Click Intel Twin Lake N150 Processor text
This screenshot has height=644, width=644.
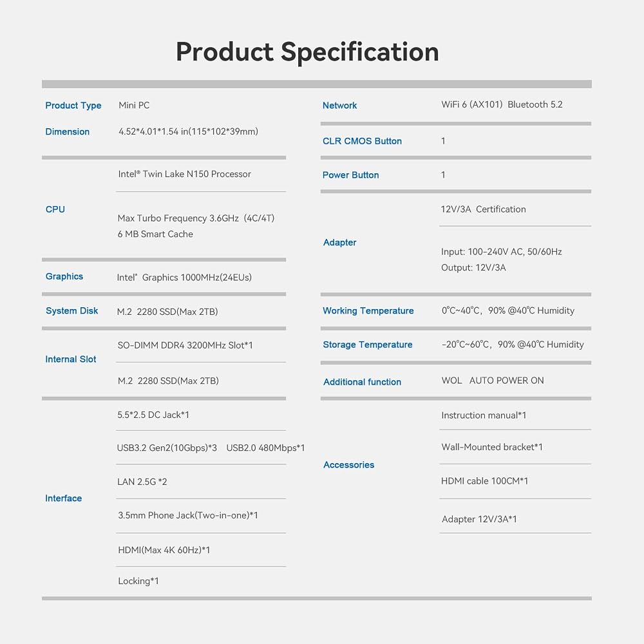coord(184,174)
